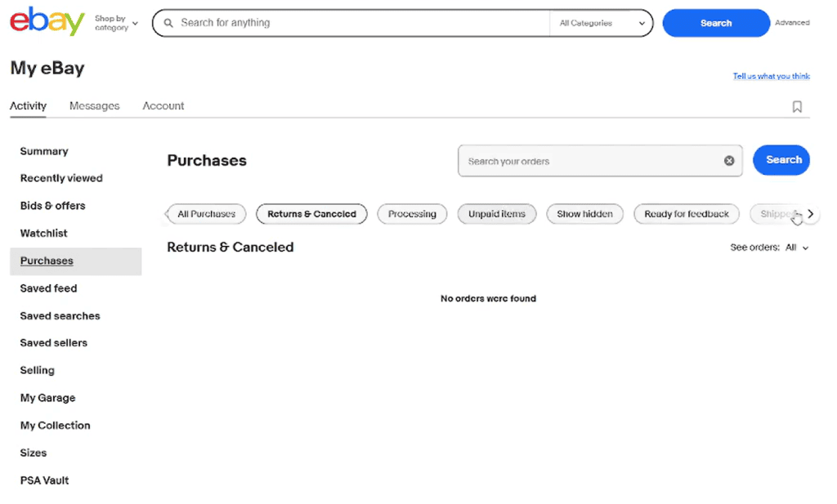Select the Returns & Canceled filter chip
The height and width of the screenshot is (504, 837).
311,214
